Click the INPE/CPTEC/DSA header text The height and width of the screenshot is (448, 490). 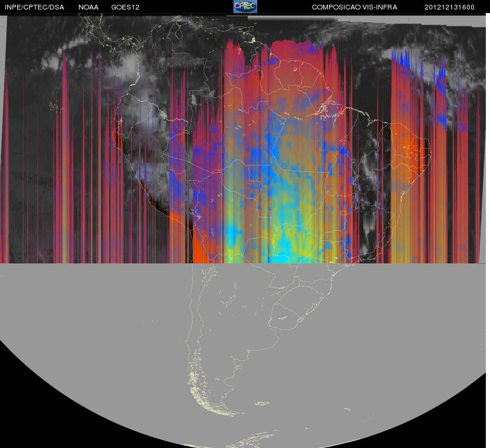coord(34,7)
